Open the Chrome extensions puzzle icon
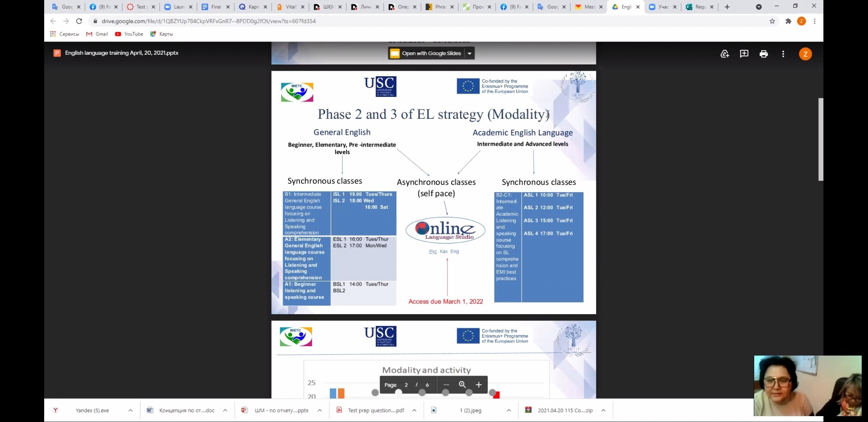 coord(788,21)
